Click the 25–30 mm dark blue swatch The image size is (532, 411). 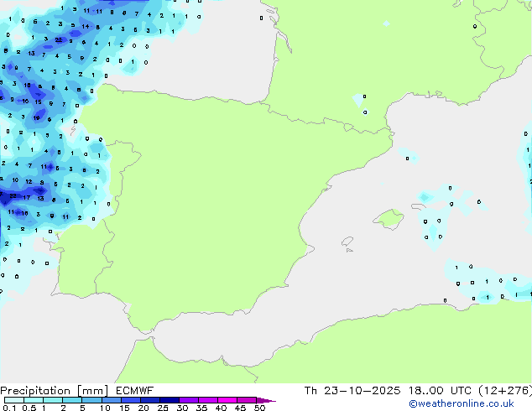tap(169, 400)
